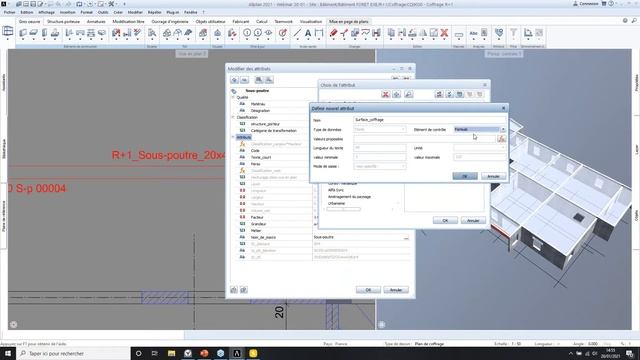
Task: Click the second icon in the Choix de l'attribut toolbar
Action: coord(396,95)
